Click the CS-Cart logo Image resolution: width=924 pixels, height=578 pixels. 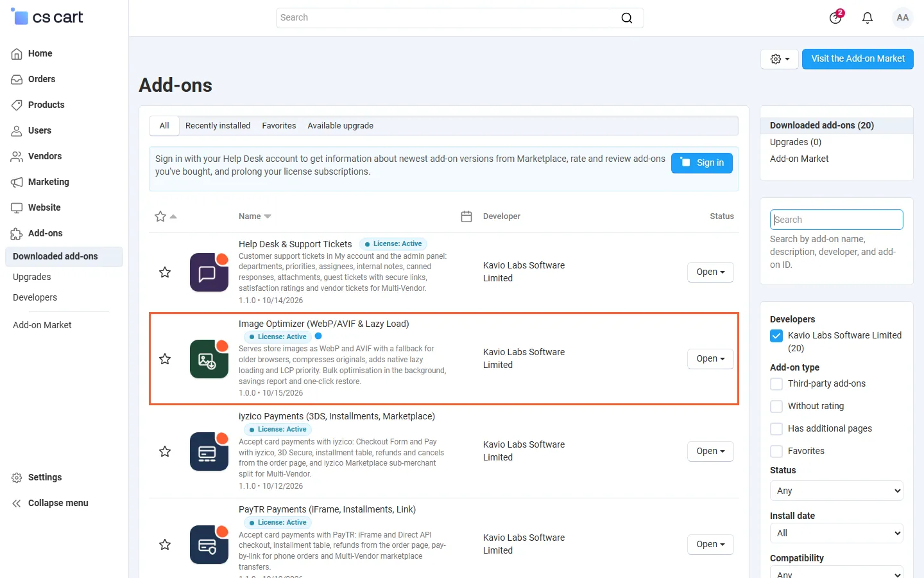click(x=47, y=17)
